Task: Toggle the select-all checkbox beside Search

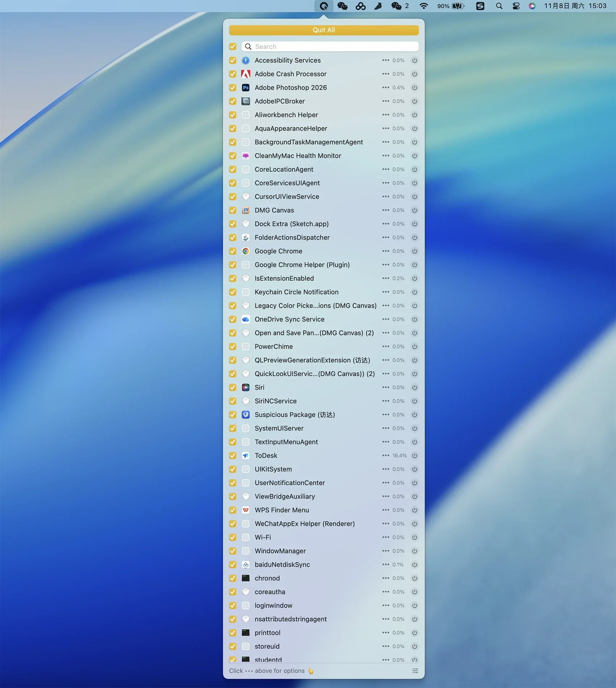Action: (233, 47)
